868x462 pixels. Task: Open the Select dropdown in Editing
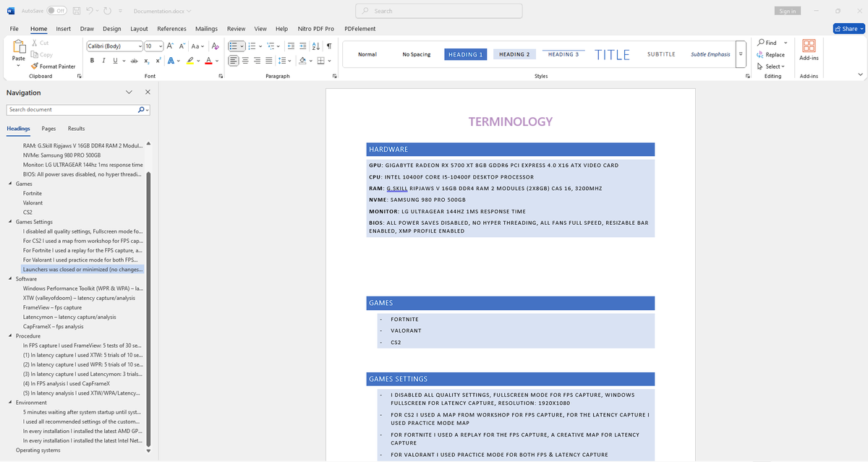tap(770, 67)
